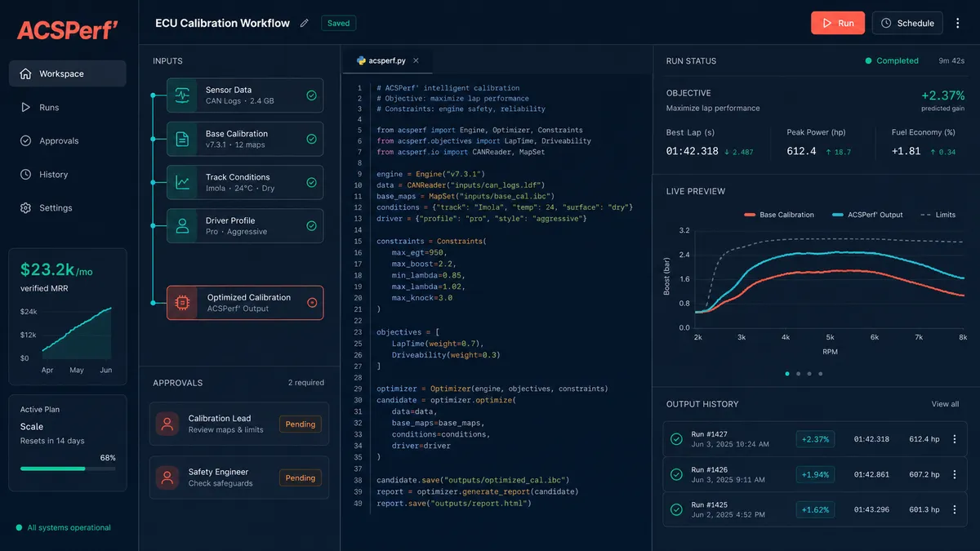
Task: Click the Settings gear icon in sidebar
Action: tap(25, 207)
